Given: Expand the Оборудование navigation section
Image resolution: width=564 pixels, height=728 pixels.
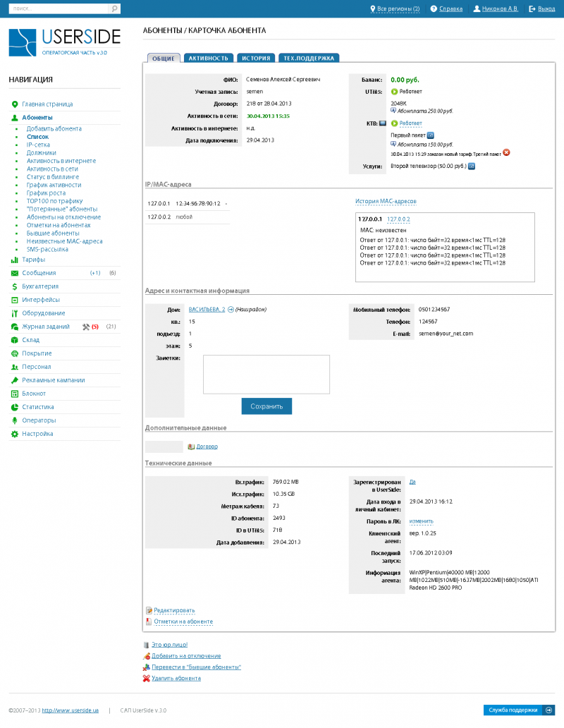Looking at the screenshot, I should pos(43,313).
